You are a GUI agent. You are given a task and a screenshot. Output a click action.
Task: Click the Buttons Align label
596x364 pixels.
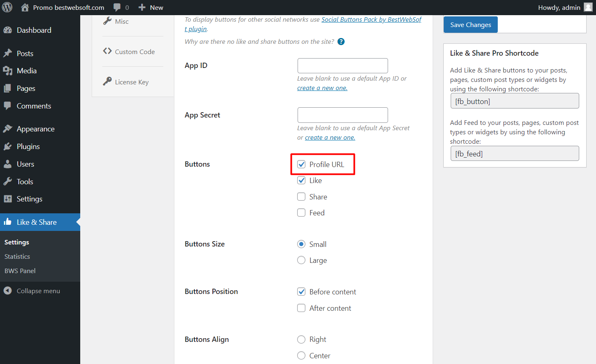207,339
